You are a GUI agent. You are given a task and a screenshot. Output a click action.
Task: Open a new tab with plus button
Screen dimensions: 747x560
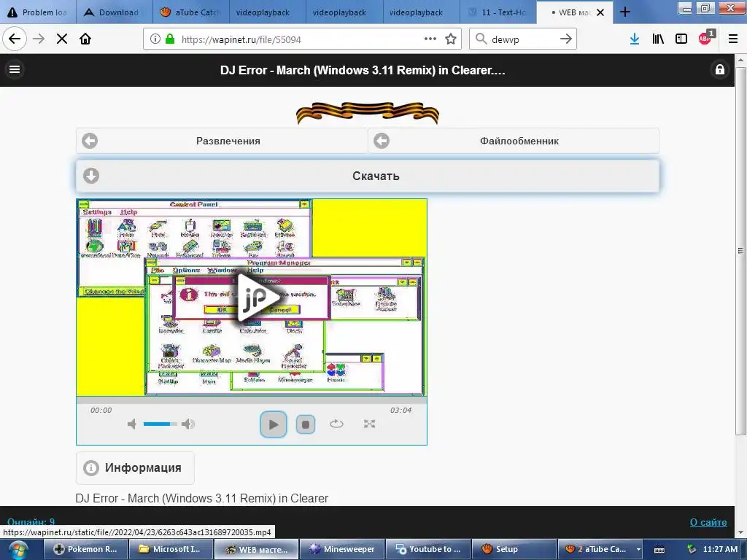click(x=625, y=12)
